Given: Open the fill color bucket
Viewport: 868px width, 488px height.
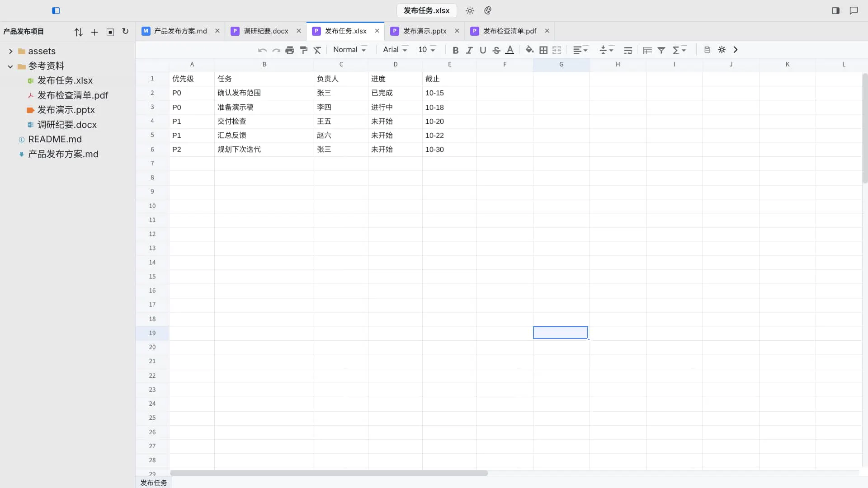Looking at the screenshot, I should tap(529, 50).
